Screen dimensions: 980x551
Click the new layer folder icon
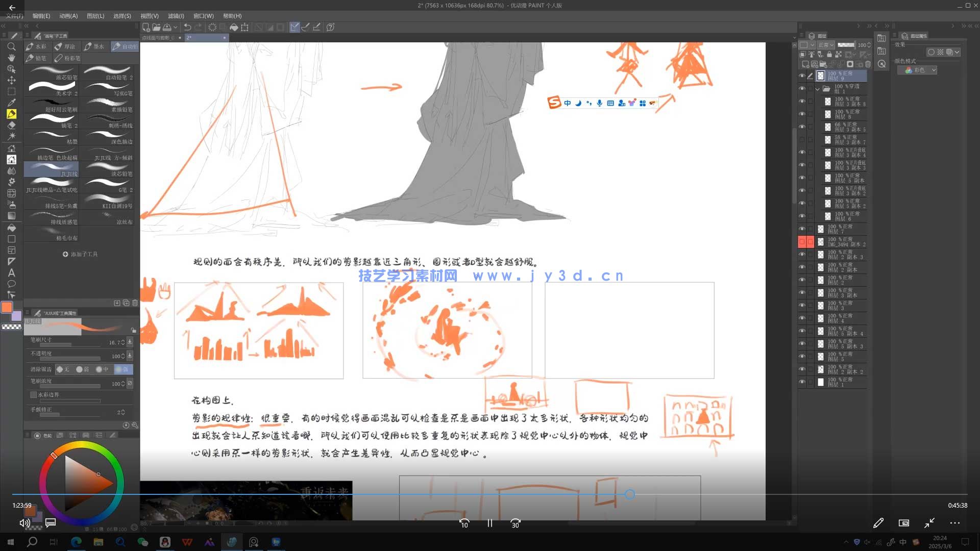pos(823,64)
